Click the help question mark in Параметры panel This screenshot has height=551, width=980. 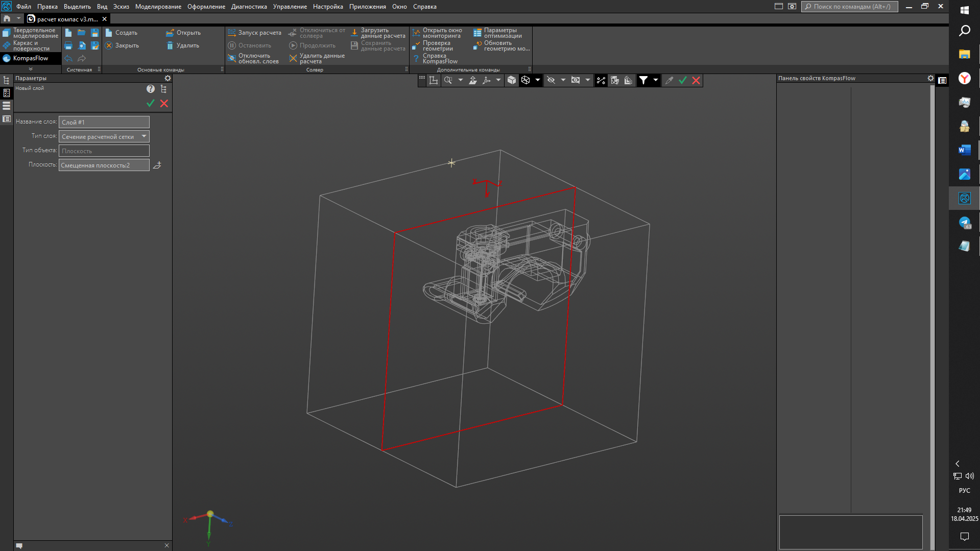tap(151, 89)
